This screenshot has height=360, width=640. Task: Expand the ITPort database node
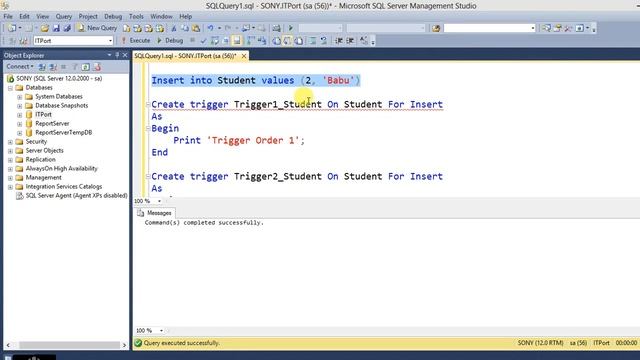(x=20, y=115)
